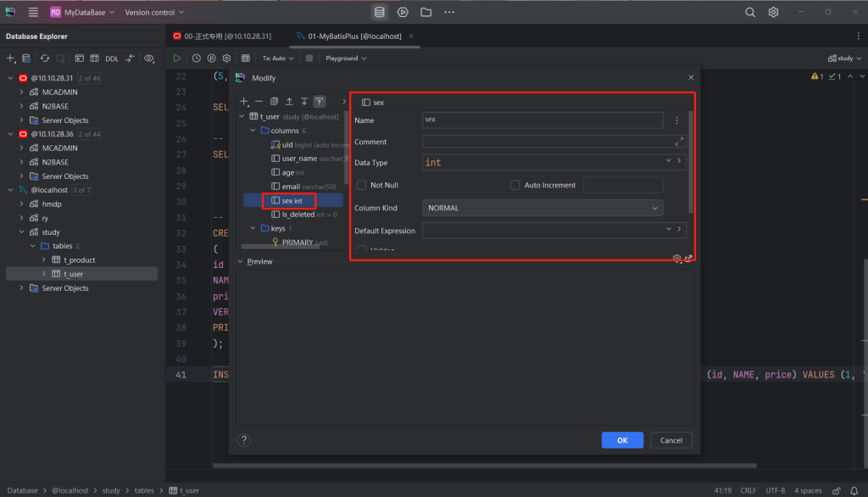Click the help question mark icon
Screen dimensions: 868x497
click(244, 440)
